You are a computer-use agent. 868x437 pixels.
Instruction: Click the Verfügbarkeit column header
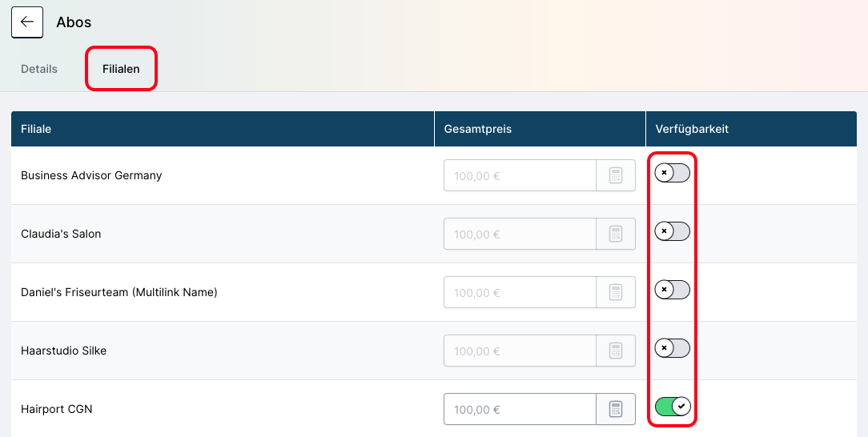[x=692, y=129]
